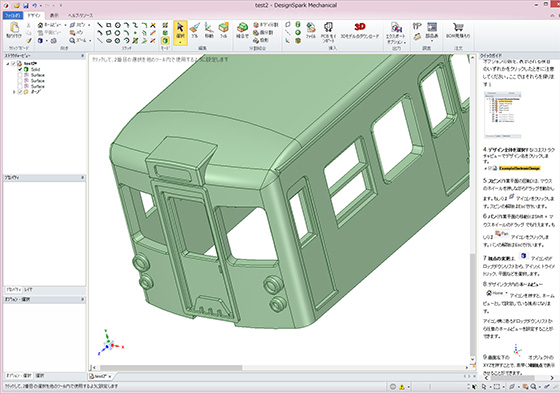Click the Measure tool icon
The height and width of the screenshot is (394, 560).
[x=417, y=26]
